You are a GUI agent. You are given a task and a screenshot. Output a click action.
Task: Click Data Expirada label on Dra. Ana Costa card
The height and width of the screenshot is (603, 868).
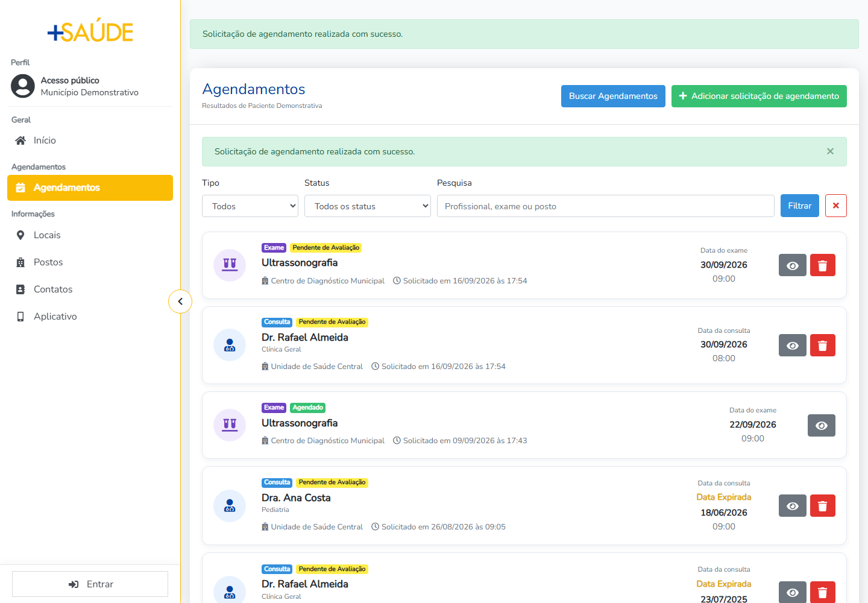(x=724, y=497)
